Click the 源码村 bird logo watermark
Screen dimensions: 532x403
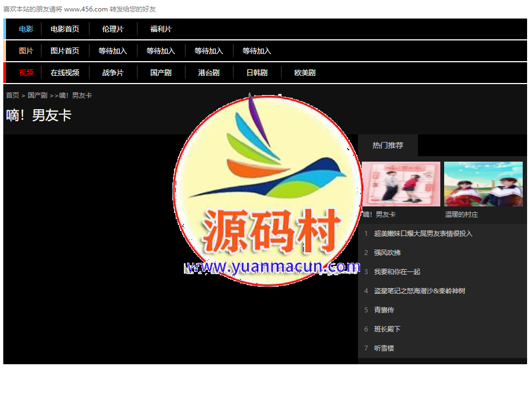coord(266,190)
